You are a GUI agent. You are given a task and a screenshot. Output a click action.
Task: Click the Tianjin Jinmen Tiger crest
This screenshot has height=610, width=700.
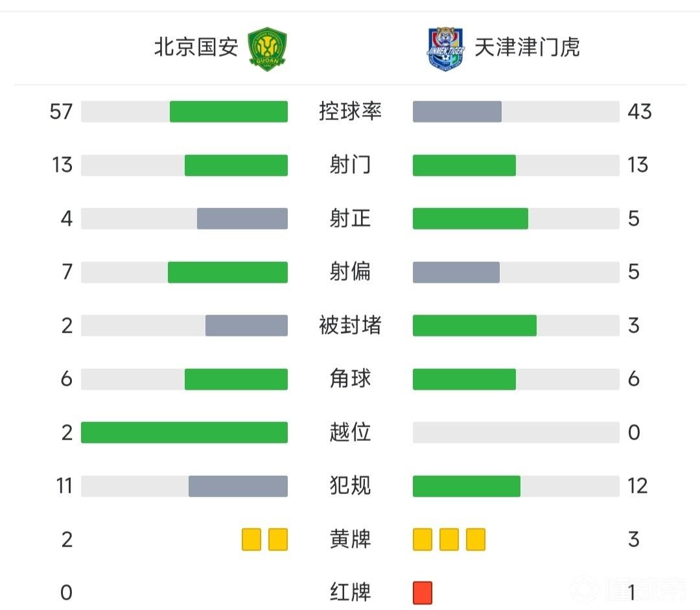pyautogui.click(x=445, y=49)
